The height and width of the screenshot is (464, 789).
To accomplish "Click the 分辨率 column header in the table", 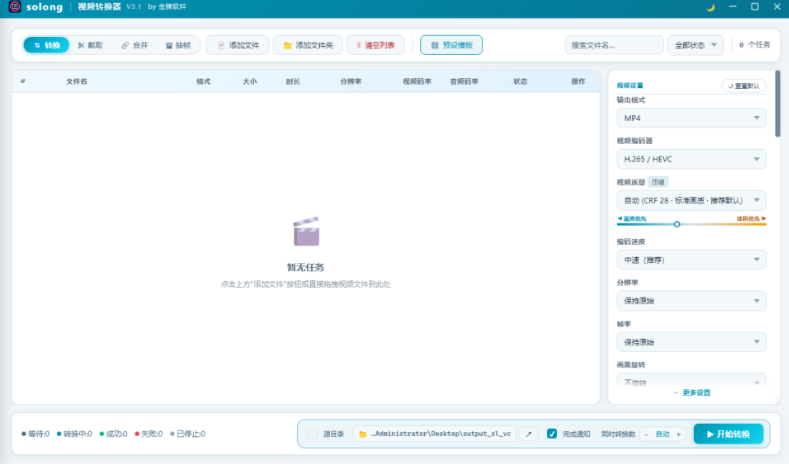I will [x=351, y=82].
